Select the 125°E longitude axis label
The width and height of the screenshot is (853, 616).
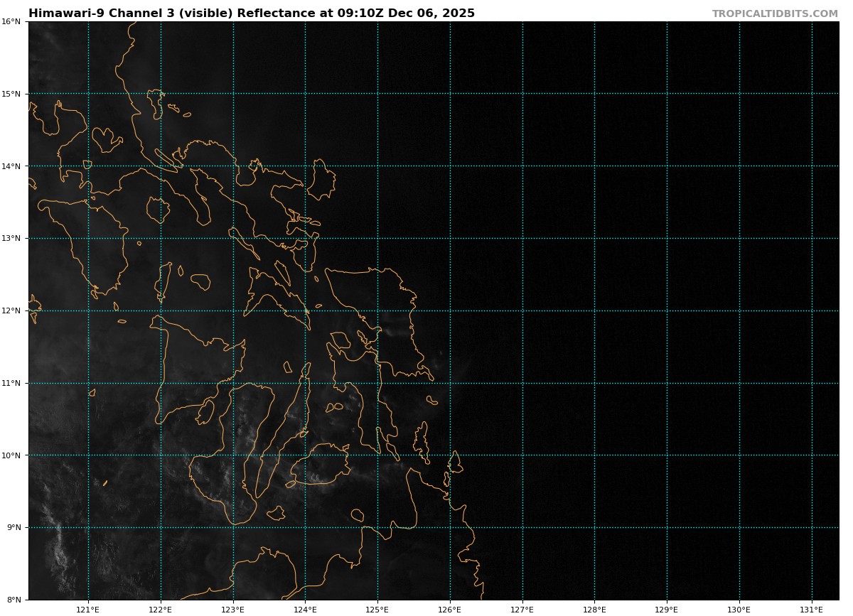(x=377, y=609)
